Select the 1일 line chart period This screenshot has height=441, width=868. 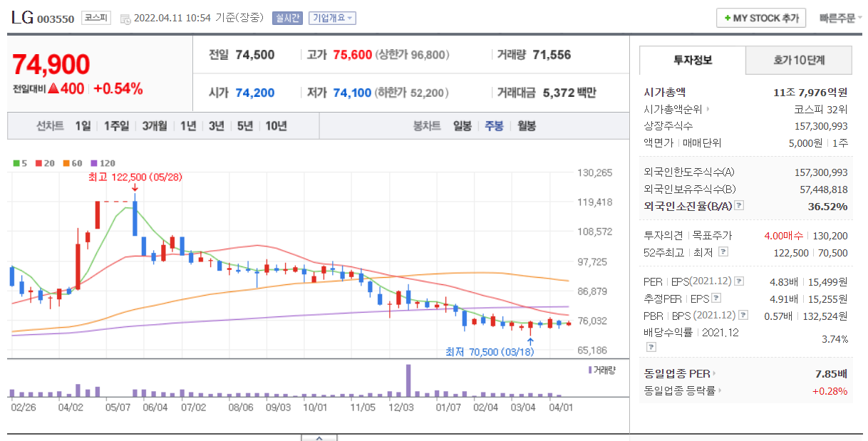coord(83,126)
